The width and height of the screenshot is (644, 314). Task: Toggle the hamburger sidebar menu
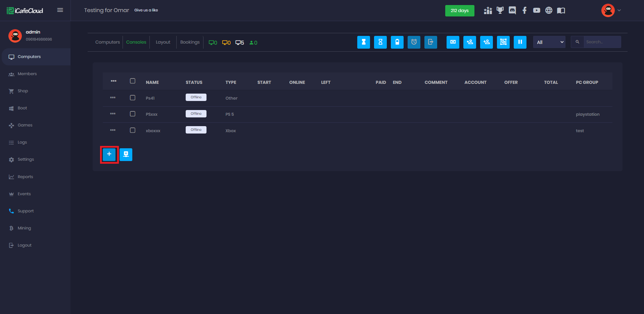tap(60, 10)
